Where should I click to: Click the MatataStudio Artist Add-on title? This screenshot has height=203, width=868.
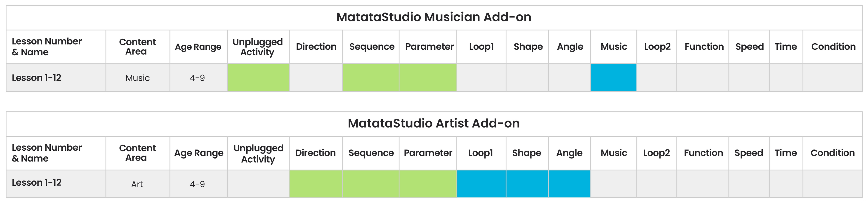[434, 124]
